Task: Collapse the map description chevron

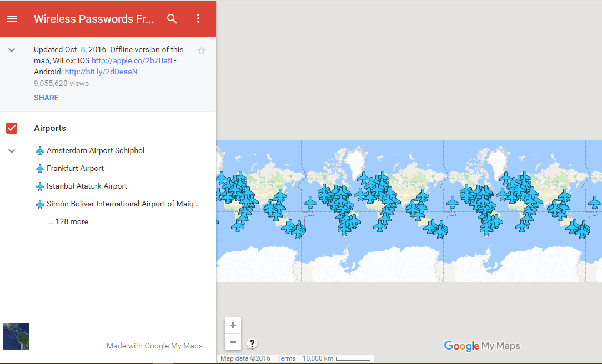Action: click(x=12, y=50)
